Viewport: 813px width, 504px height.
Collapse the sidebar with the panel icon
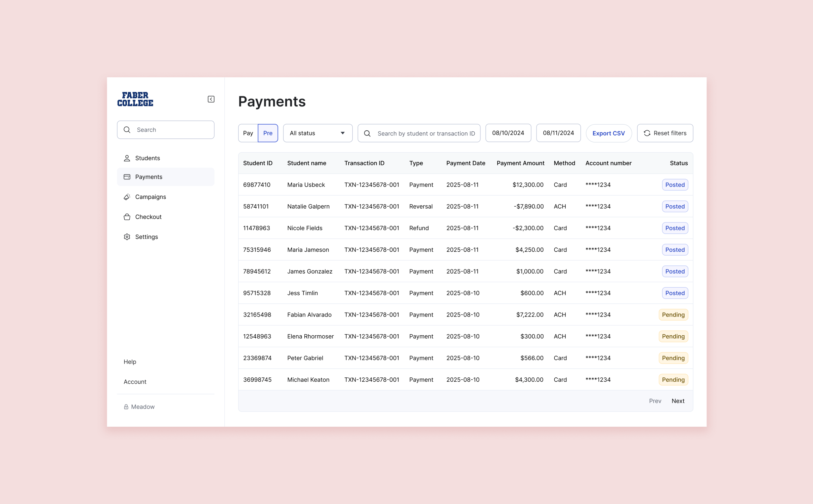[x=211, y=99]
